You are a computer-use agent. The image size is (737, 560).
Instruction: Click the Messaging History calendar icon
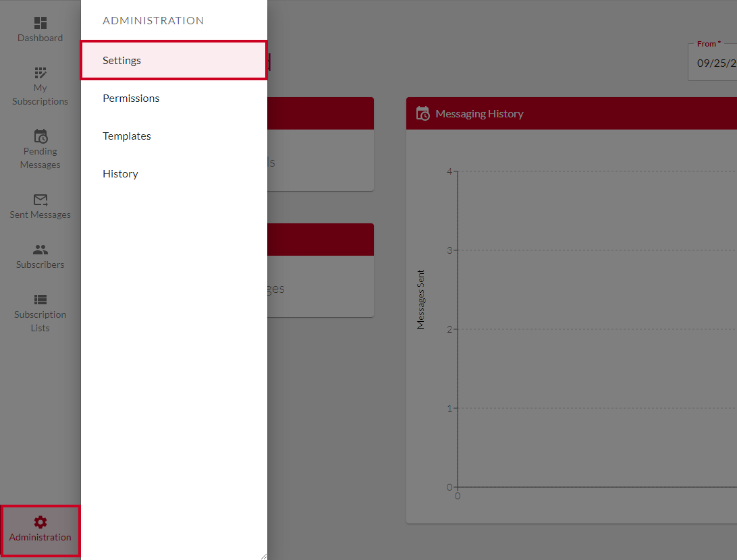(422, 113)
